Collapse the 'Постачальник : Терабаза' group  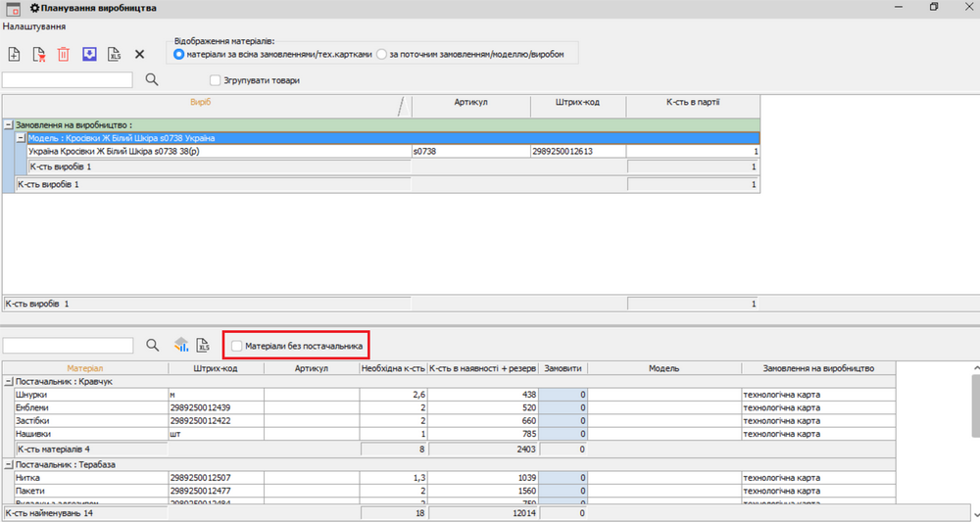coord(9,464)
